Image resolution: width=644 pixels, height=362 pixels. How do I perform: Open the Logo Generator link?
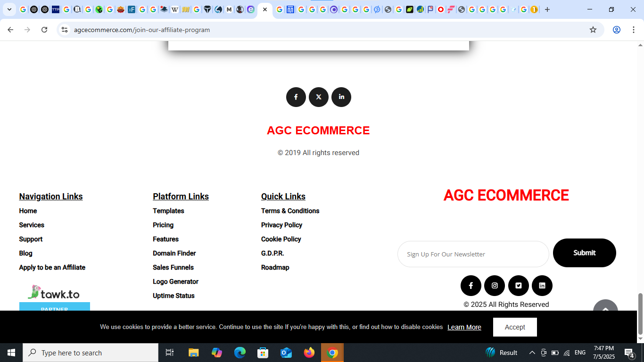pyautogui.click(x=175, y=281)
